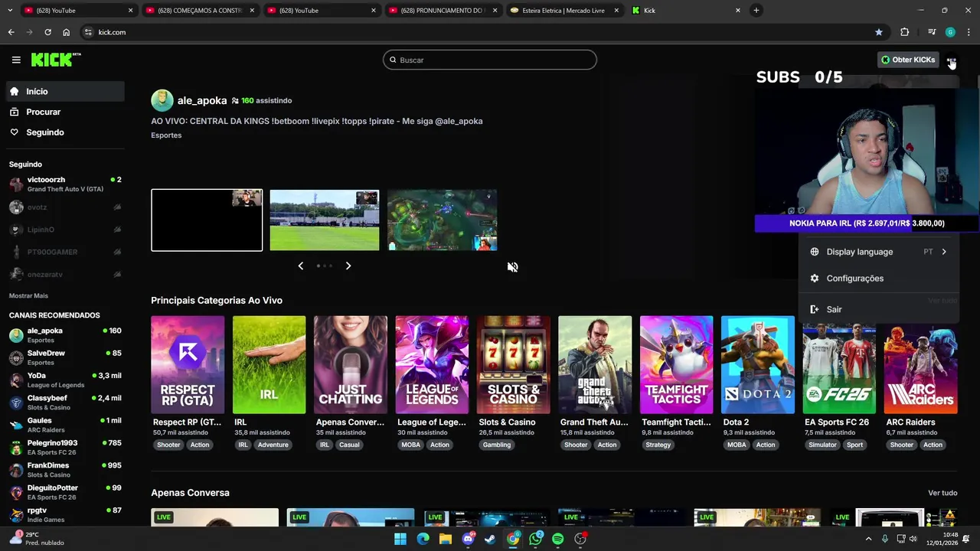The width and height of the screenshot is (980, 551).
Task: Show previous featured stream in carousel
Action: pos(300,266)
